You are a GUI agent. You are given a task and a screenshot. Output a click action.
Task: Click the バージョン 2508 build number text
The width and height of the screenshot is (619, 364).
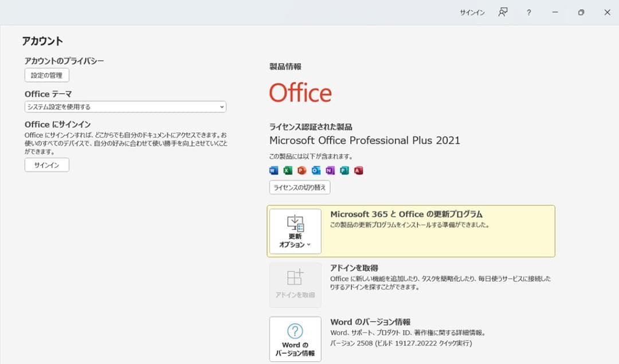coord(401,343)
